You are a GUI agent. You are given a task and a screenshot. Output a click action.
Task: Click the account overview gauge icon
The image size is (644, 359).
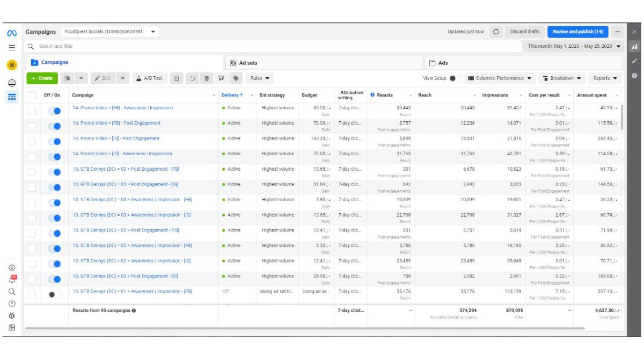click(x=12, y=83)
